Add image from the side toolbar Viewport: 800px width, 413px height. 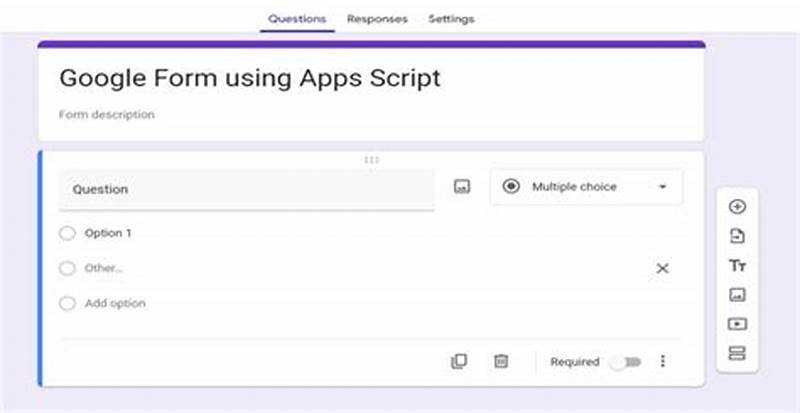coord(737,295)
